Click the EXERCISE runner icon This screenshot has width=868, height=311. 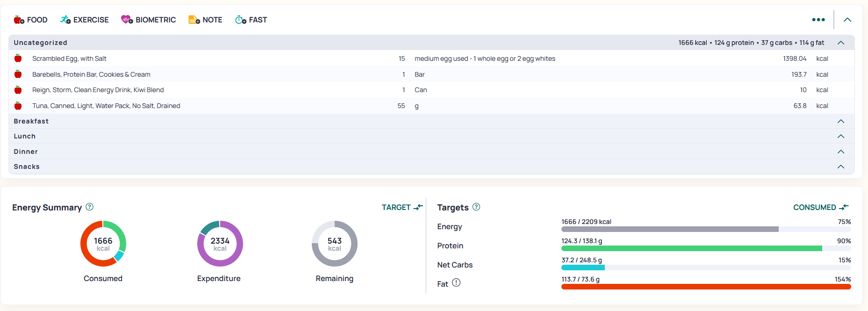(65, 20)
